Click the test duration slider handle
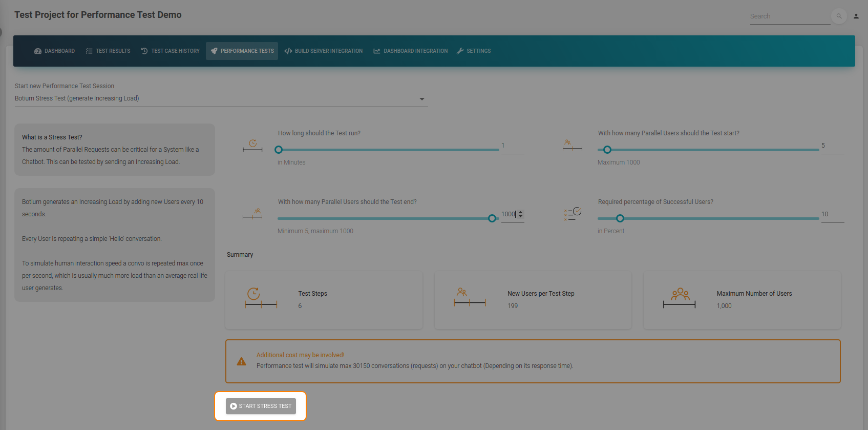This screenshot has width=868, height=430. pos(279,150)
